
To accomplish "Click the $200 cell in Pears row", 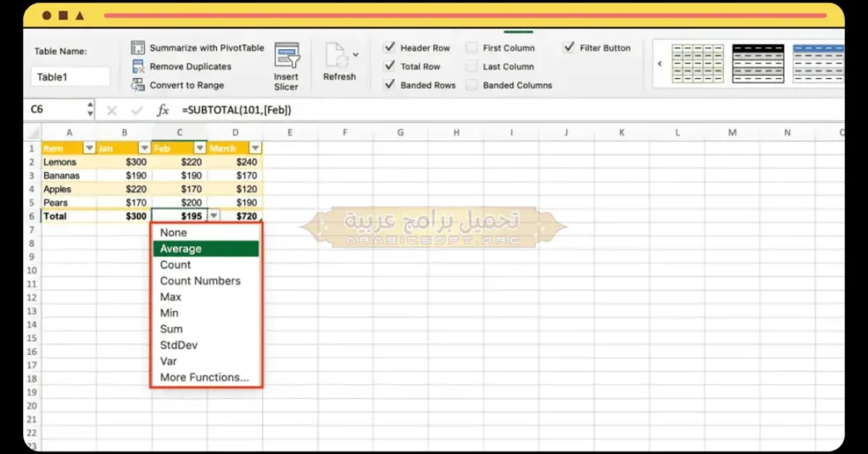I will [180, 202].
